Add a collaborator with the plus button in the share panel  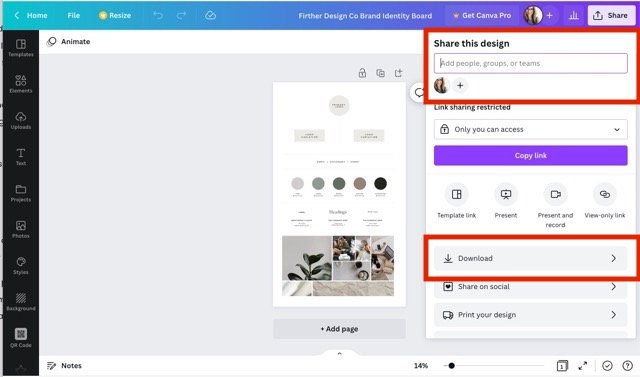pos(460,85)
